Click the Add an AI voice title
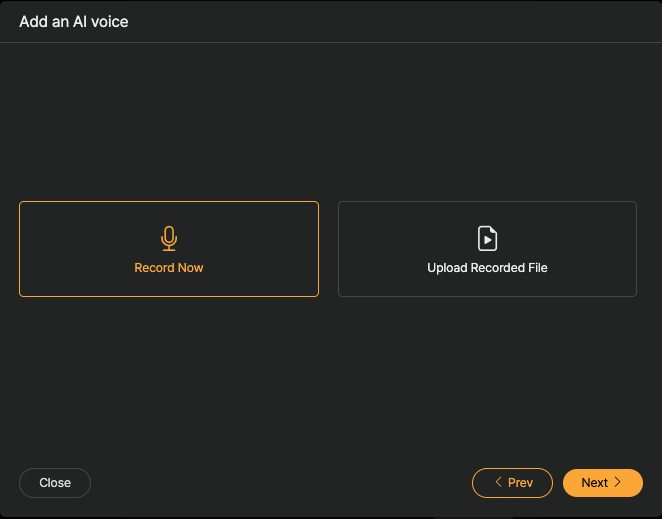 74,22
